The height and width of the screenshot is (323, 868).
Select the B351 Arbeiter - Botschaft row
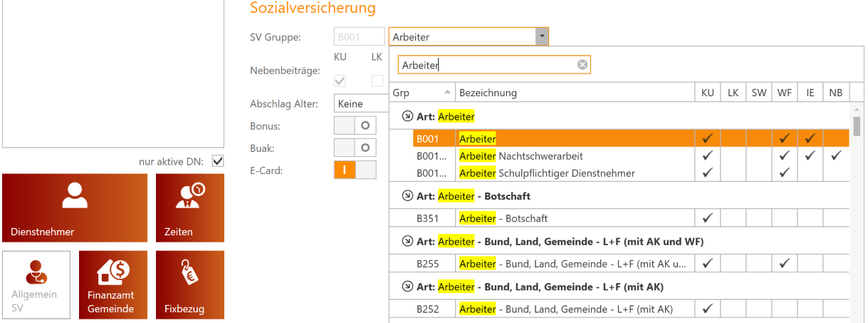tap(619, 218)
